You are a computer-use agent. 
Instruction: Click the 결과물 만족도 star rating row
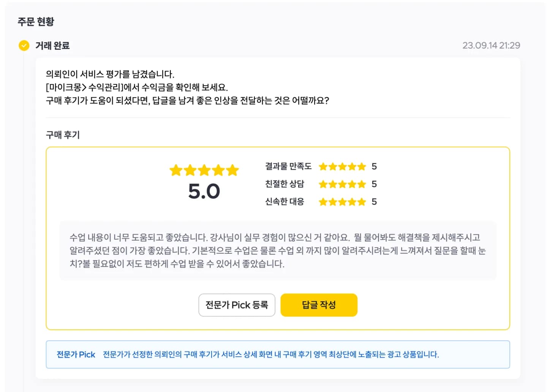tap(321, 166)
